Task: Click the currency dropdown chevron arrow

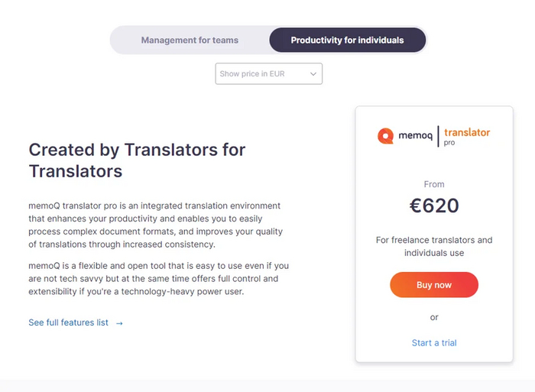Action: (x=313, y=74)
